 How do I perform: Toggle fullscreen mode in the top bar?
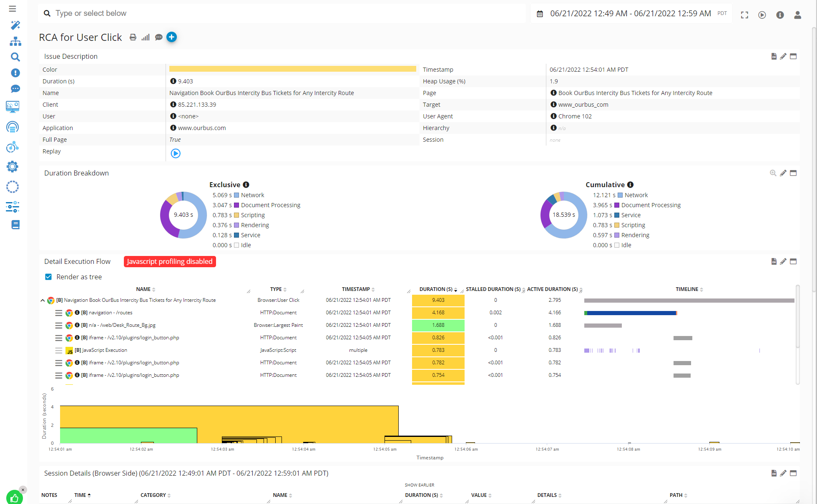pos(744,15)
